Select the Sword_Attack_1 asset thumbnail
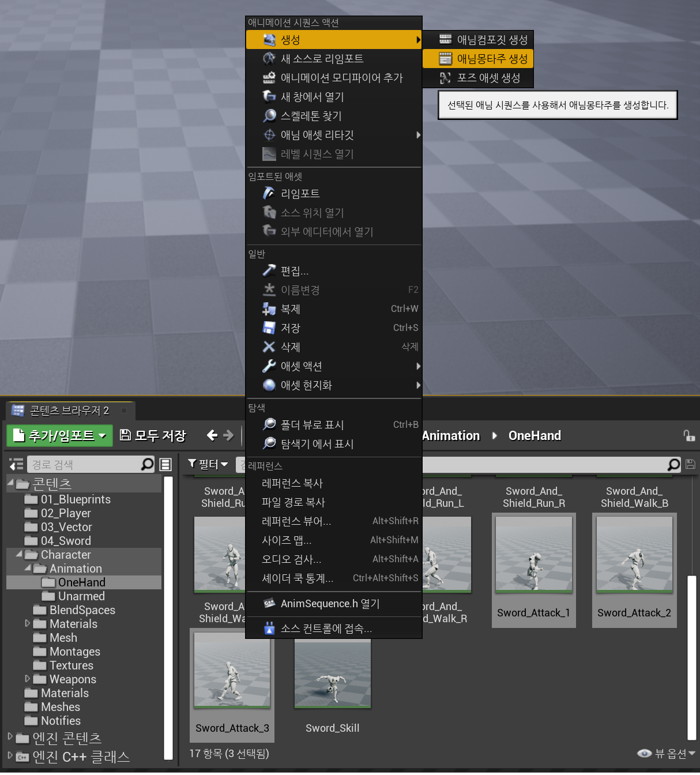Viewport: 700px width, 775px height. click(x=534, y=555)
